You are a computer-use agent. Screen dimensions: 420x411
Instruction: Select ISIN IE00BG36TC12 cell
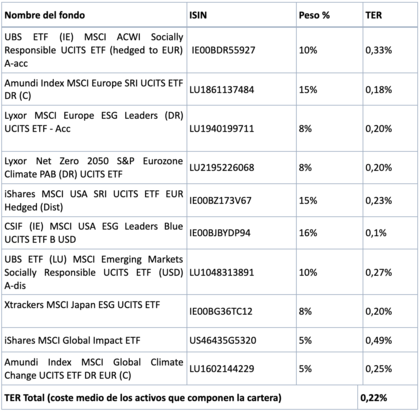click(221, 311)
